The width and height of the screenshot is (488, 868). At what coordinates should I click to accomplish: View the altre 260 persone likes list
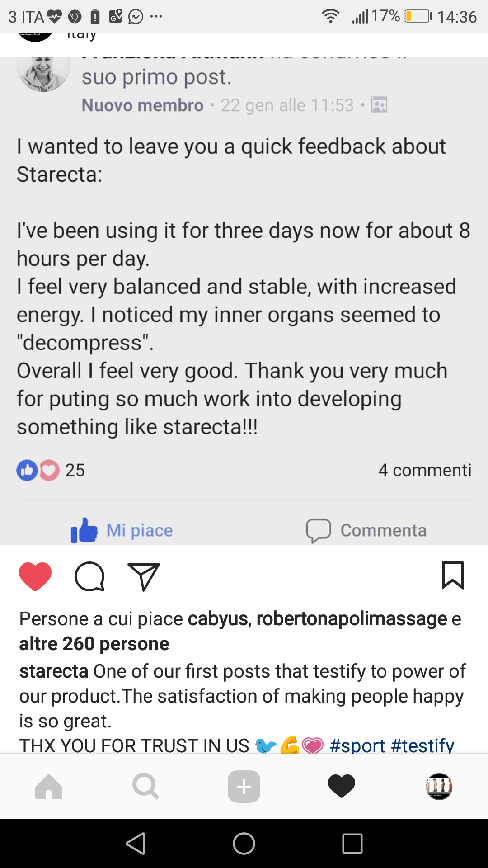point(94,644)
